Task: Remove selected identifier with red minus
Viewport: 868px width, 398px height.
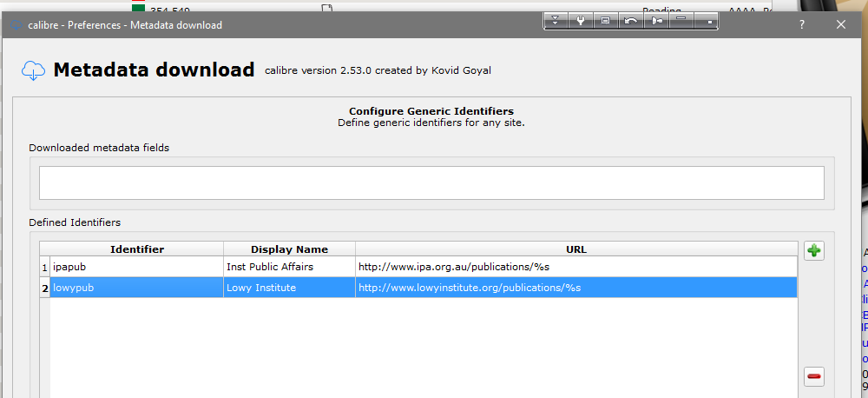Action: point(814,377)
